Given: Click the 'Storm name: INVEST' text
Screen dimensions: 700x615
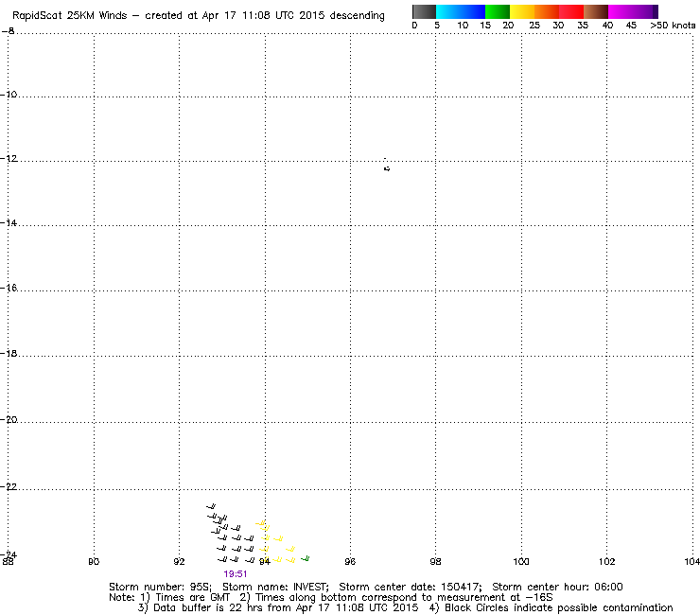Looking at the screenshot, I should [x=275, y=587].
